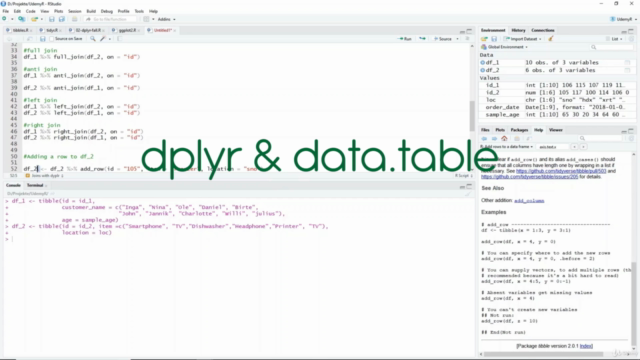The width and height of the screenshot is (640, 360).
Task: Open Import Dataset dropdown
Action: tap(522, 39)
